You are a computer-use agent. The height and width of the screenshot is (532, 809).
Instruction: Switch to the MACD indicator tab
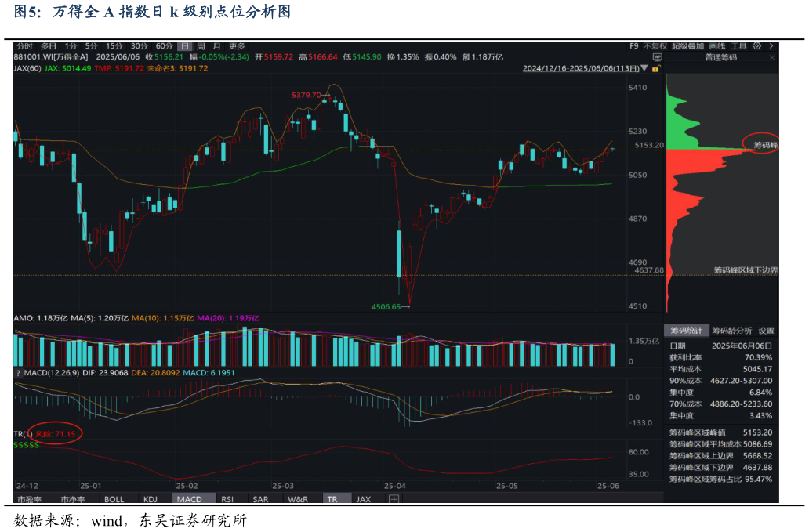click(190, 499)
